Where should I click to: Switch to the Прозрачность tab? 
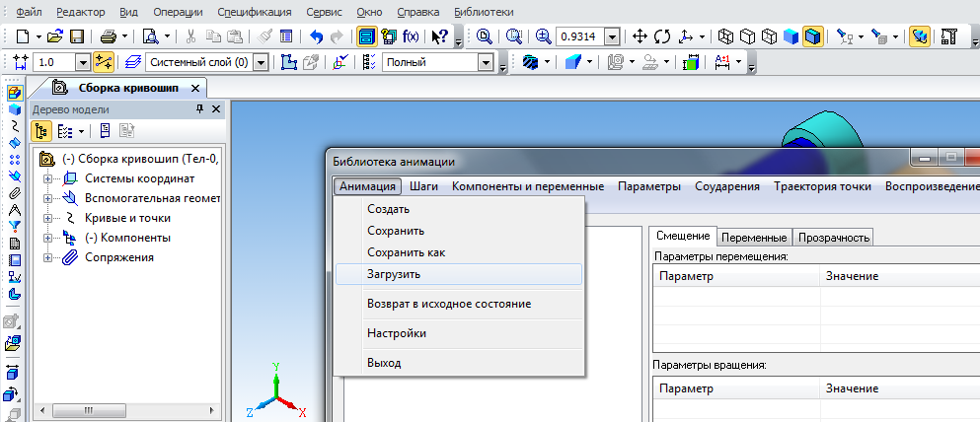[x=833, y=237]
